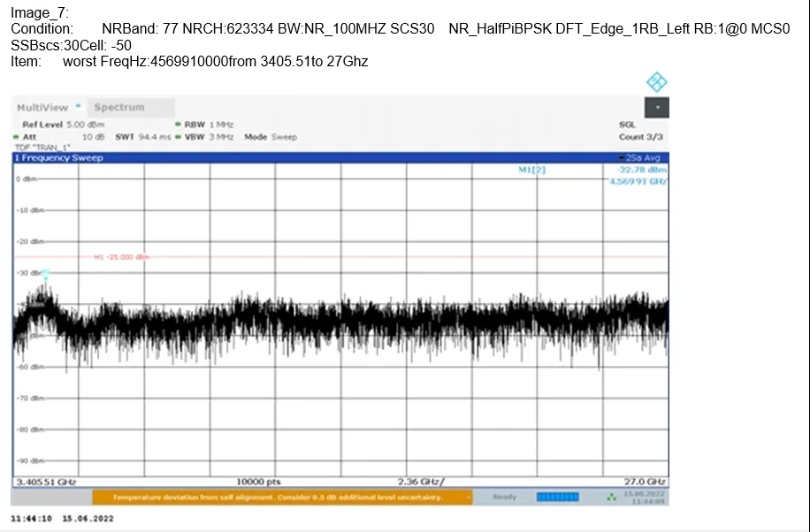Select the Spectrum tab

131,108
